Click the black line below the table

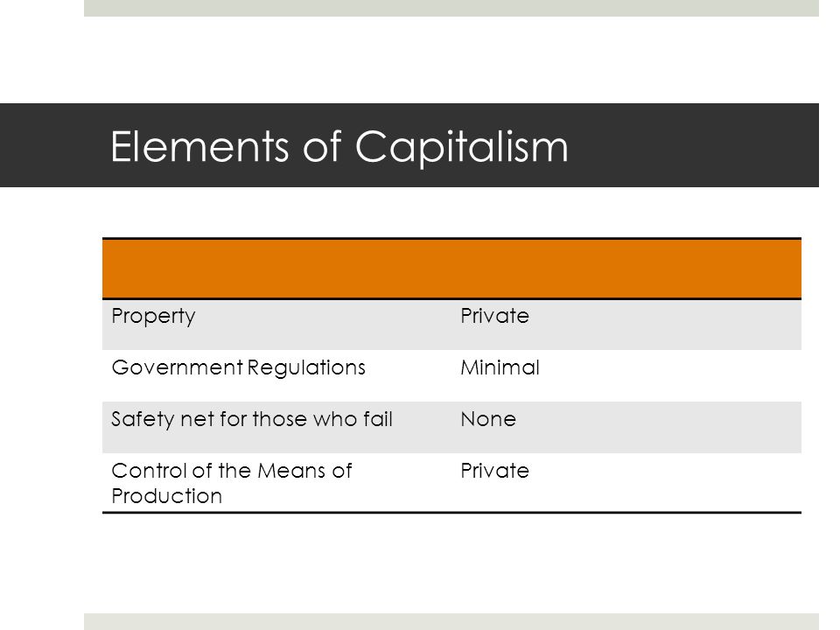tap(451, 513)
